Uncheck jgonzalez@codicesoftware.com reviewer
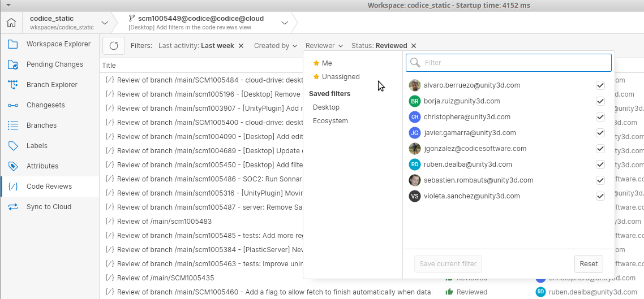Screen dimensions: 644x299 (600, 149)
